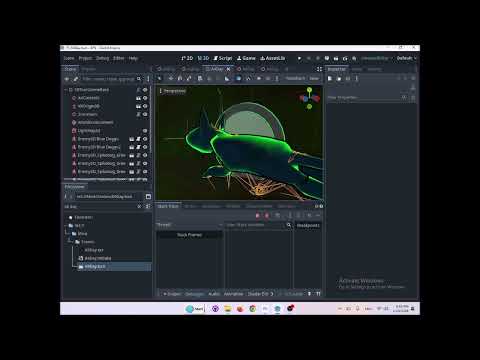Image resolution: width=480 pixels, height=360 pixels.
Task: Open the Scene menu
Action: [x=69, y=58]
